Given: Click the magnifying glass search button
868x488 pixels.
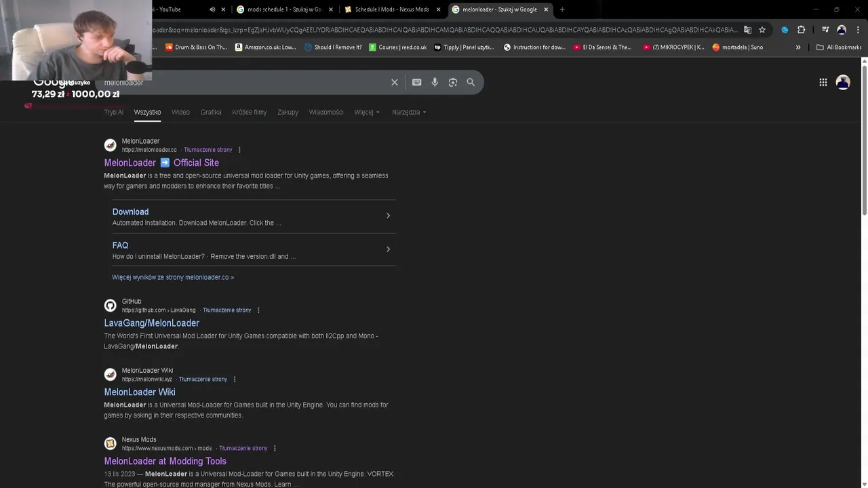Looking at the screenshot, I should [471, 82].
